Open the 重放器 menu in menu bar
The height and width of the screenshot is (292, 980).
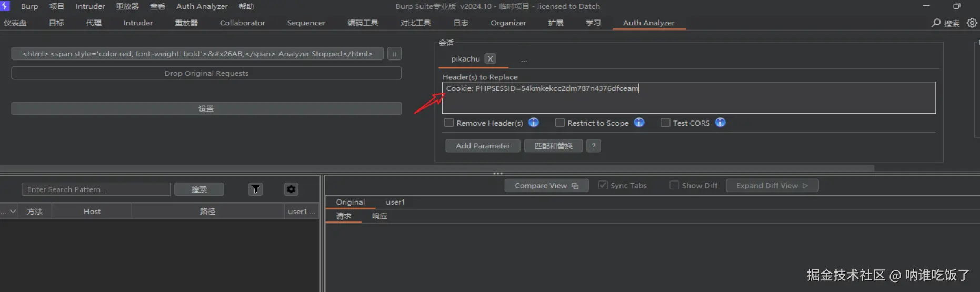(x=127, y=6)
